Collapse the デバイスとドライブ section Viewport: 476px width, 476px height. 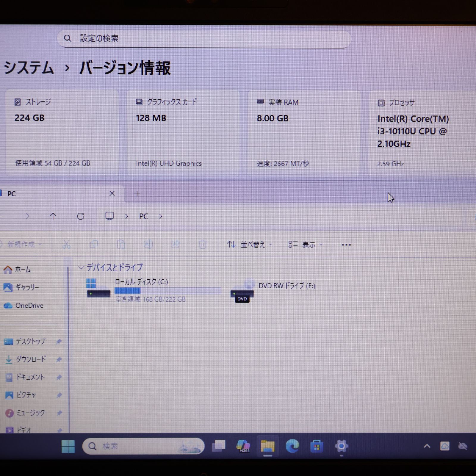pos(81,267)
